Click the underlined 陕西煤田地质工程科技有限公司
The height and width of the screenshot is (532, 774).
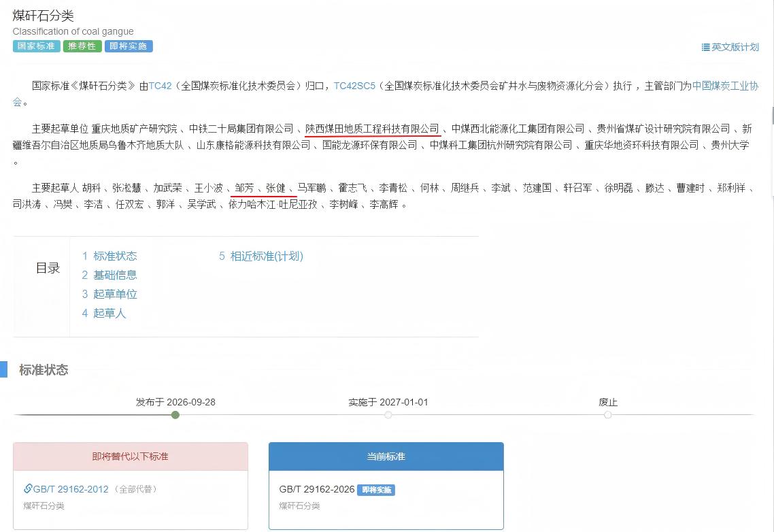[x=372, y=129]
